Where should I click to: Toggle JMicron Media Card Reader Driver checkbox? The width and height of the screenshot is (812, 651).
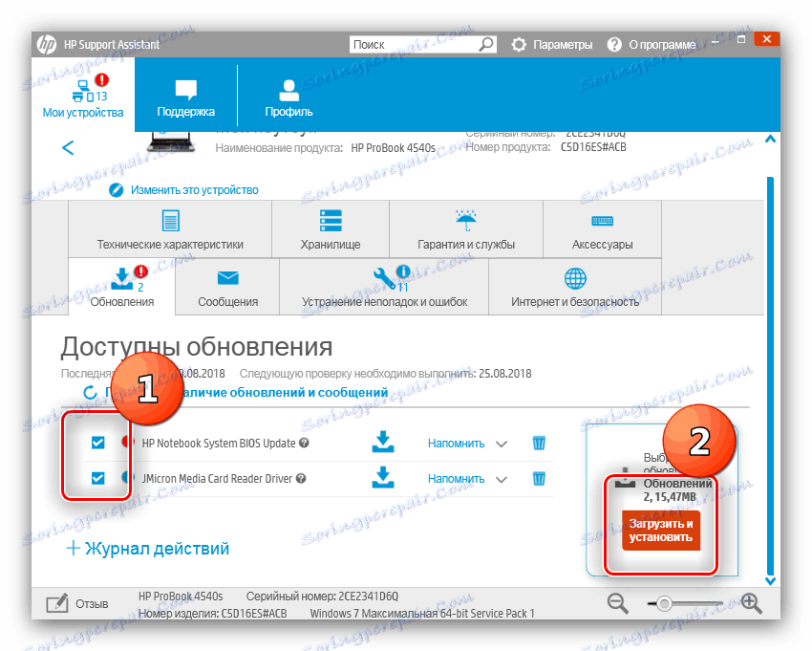click(97, 478)
